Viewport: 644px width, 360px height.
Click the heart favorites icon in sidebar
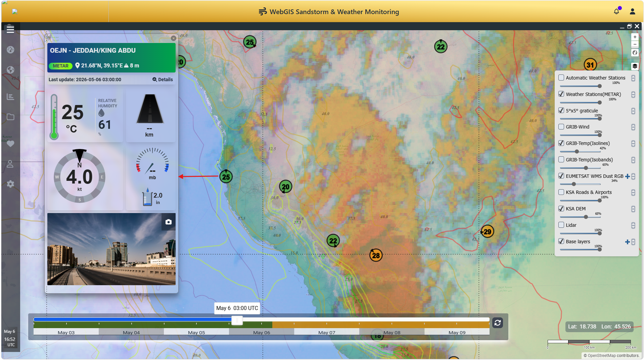click(10, 144)
